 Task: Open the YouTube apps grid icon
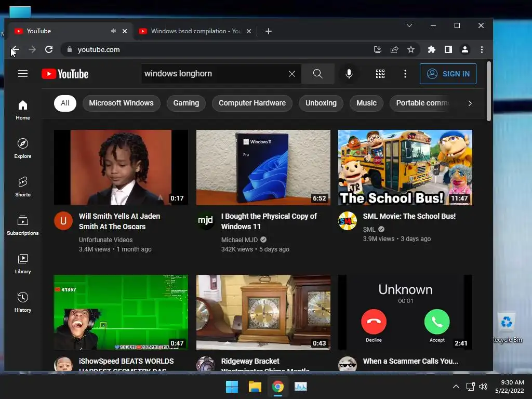pos(380,74)
